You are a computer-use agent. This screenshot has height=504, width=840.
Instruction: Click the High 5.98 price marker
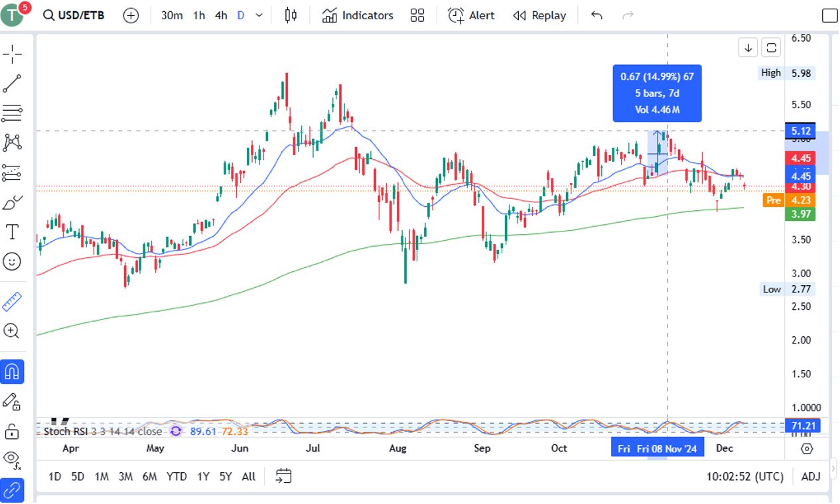click(787, 73)
